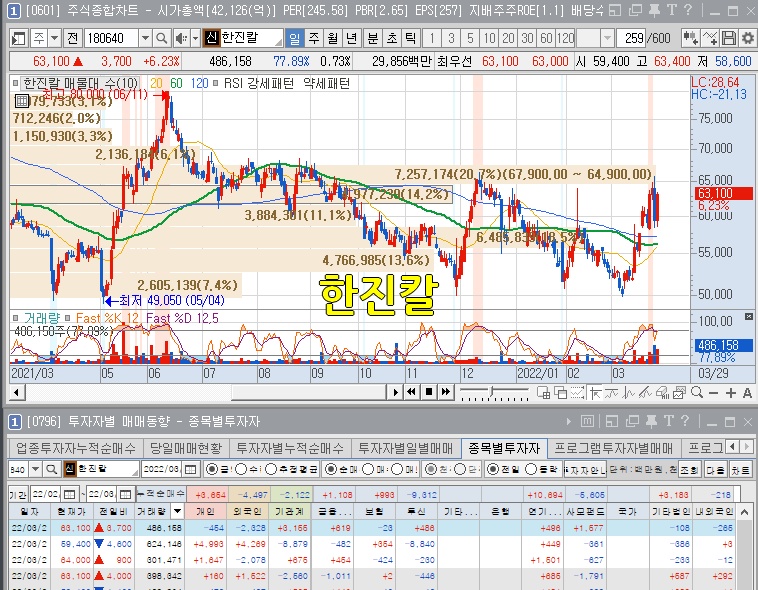Click fast-forward button under chart
Viewport: 758px width, 590px height.
click(x=446, y=392)
